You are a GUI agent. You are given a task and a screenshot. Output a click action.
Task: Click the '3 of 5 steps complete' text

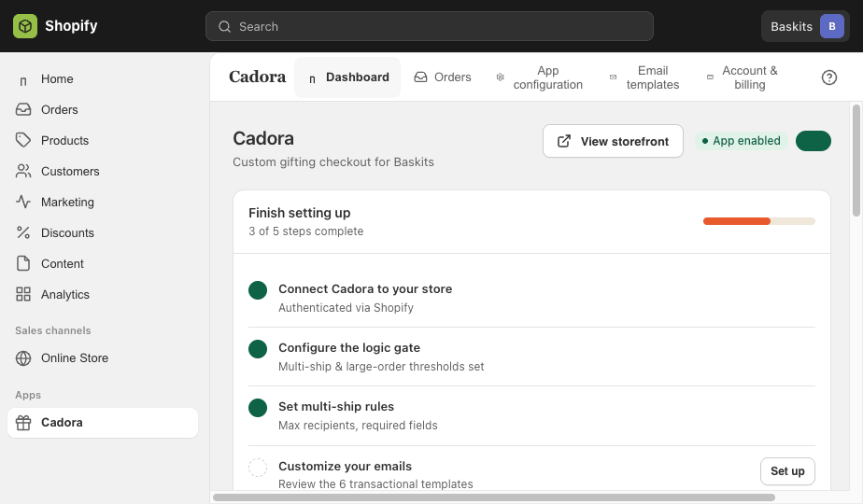coord(306,231)
